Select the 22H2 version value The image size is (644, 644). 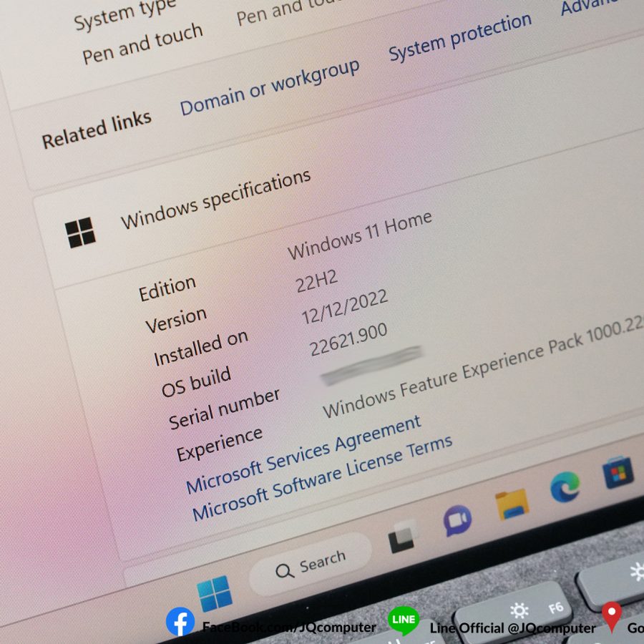317,281
